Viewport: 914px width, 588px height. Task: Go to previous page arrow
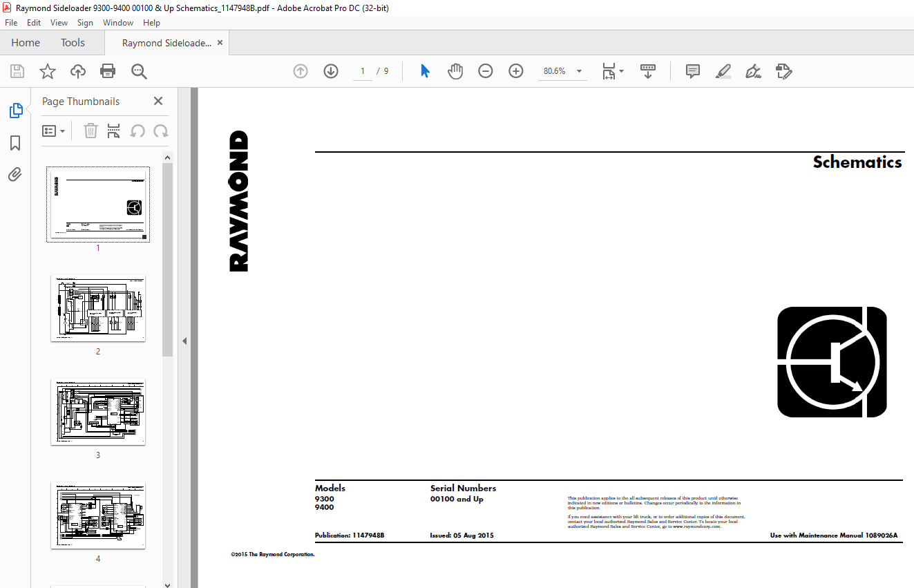tap(301, 71)
